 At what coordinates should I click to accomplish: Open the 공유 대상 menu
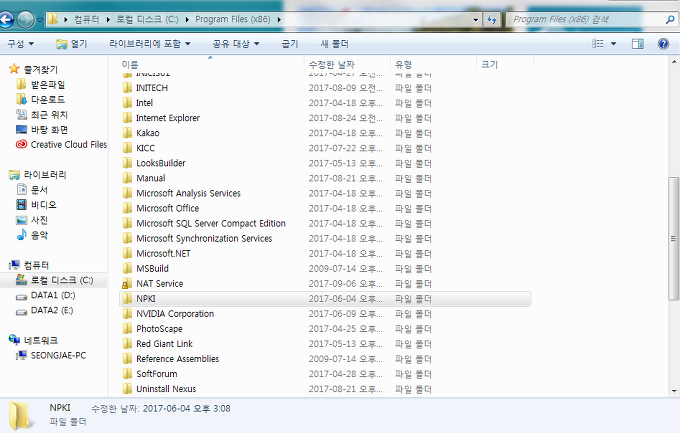coord(236,44)
